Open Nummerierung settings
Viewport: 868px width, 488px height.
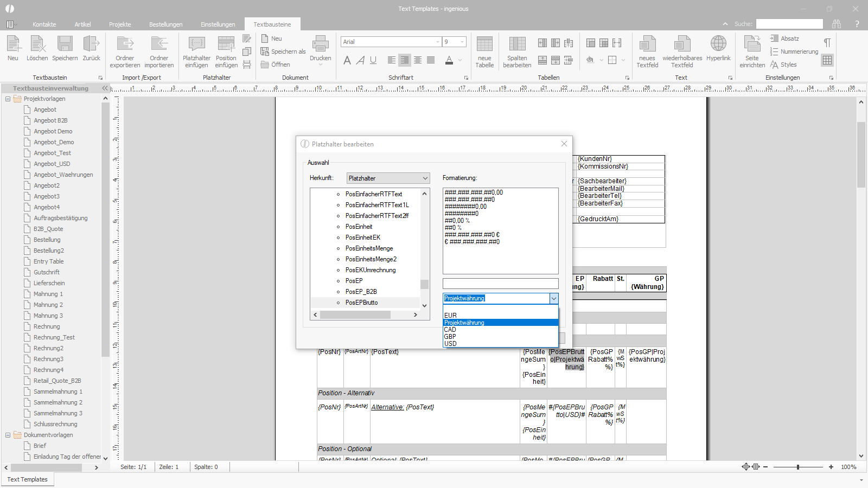coord(794,52)
